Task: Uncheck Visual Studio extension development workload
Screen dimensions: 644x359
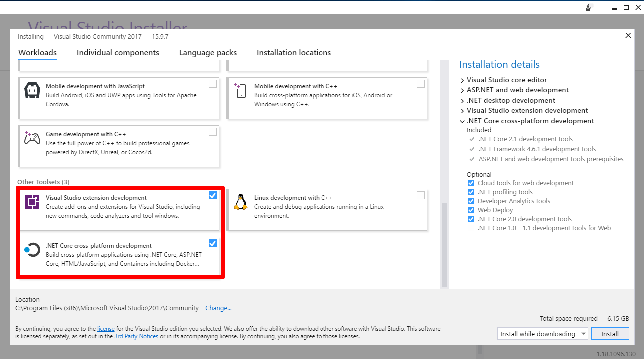Action: [x=213, y=195]
